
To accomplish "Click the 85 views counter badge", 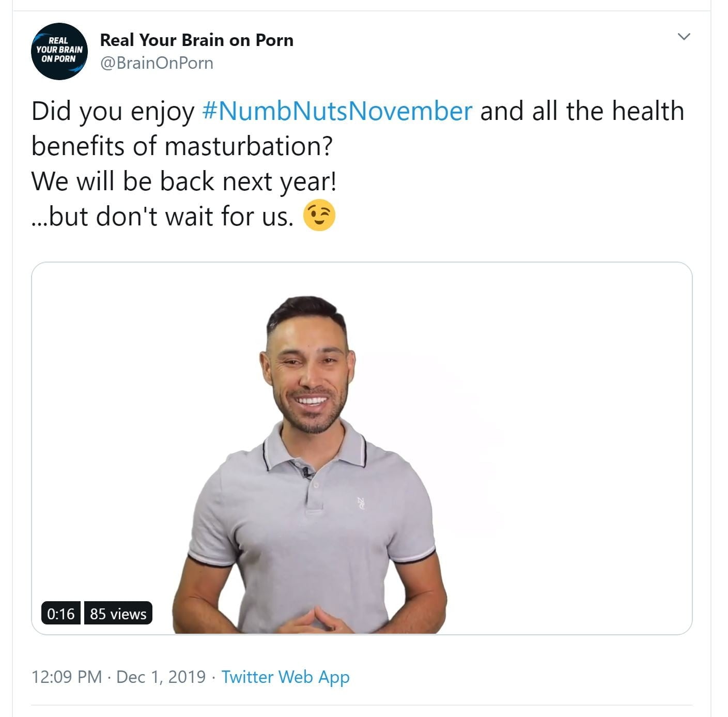I will click(118, 614).
